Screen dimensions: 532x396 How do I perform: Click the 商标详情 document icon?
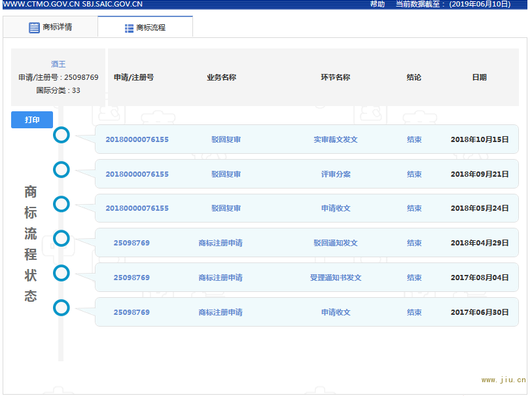34,27
